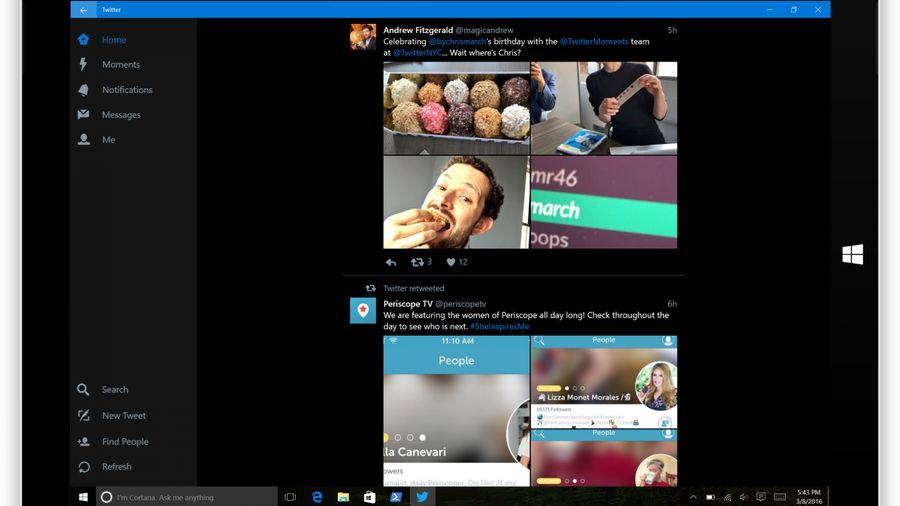900x506 pixels.
Task: Open Periscope TV avatar
Action: [363, 310]
